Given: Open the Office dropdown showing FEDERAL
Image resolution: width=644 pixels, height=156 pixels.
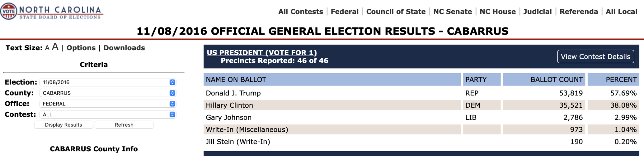Looking at the screenshot, I should pyautogui.click(x=108, y=104).
